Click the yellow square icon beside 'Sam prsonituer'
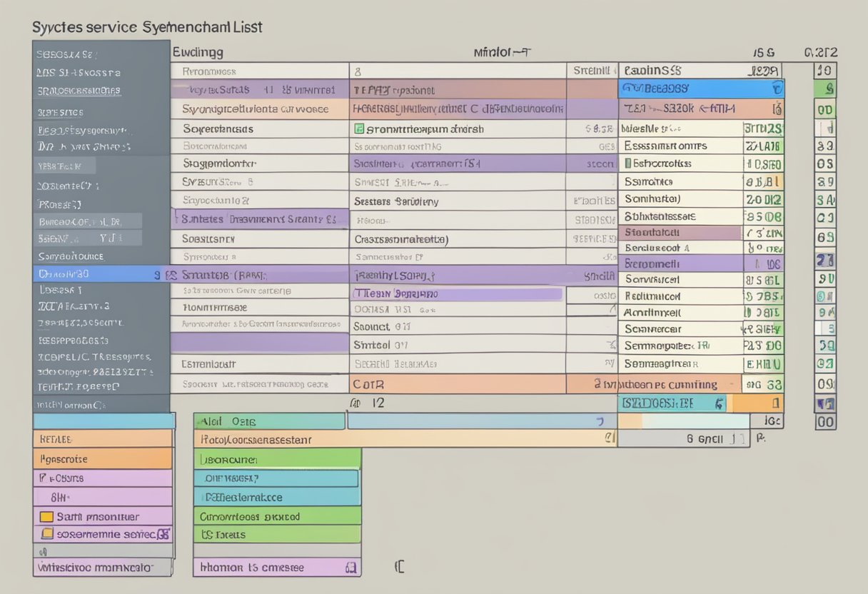Screen dimensions: 868x594 pos(46,516)
